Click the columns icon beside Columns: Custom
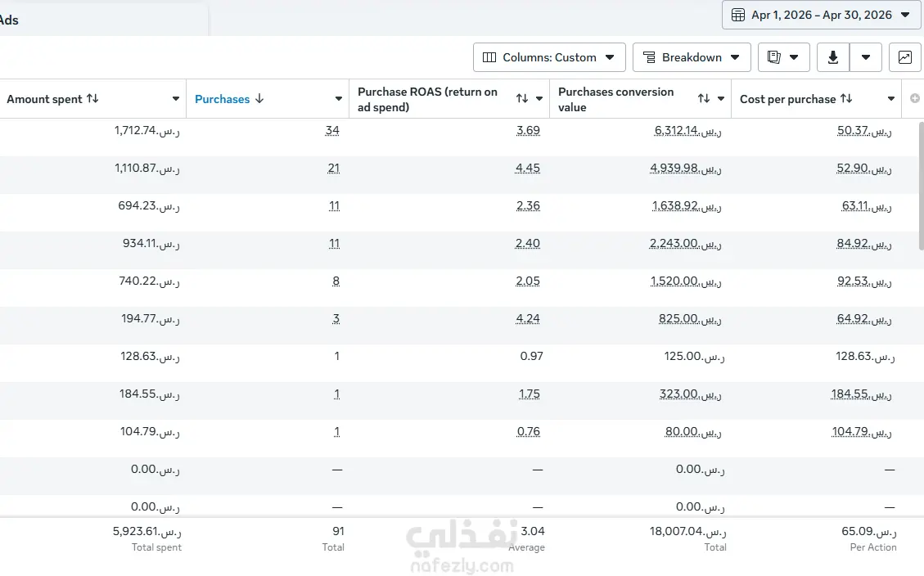The image size is (924, 576). (489, 57)
